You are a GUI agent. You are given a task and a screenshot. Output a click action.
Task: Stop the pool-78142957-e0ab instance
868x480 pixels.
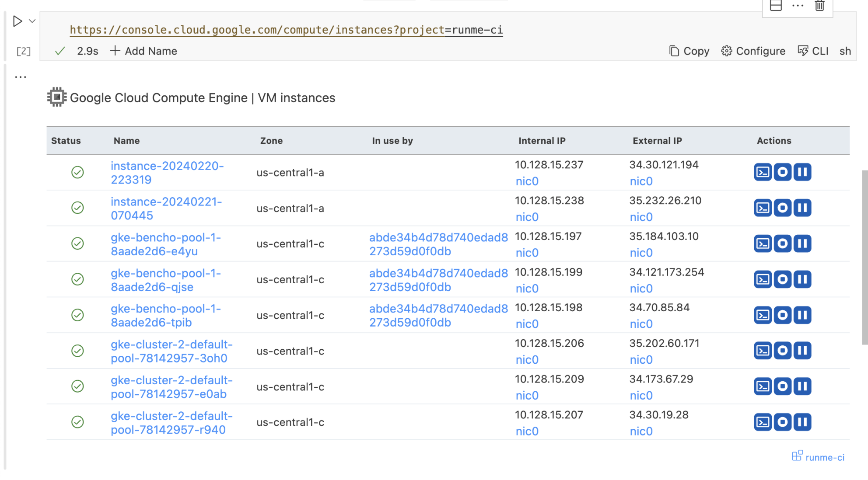(x=782, y=386)
